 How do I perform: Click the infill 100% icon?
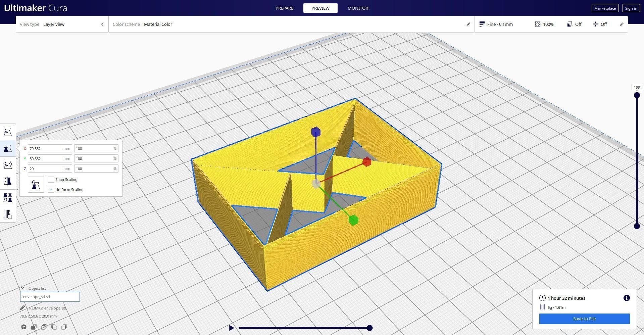(538, 24)
